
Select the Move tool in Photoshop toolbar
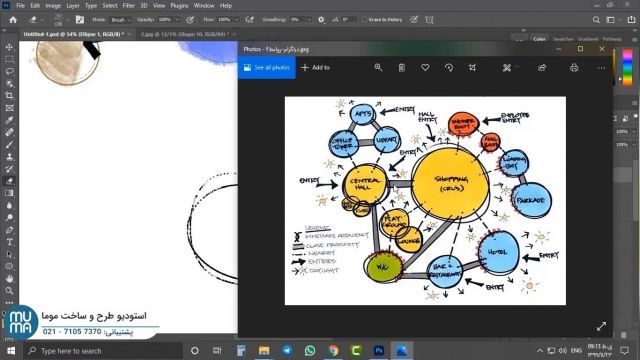click(x=9, y=47)
